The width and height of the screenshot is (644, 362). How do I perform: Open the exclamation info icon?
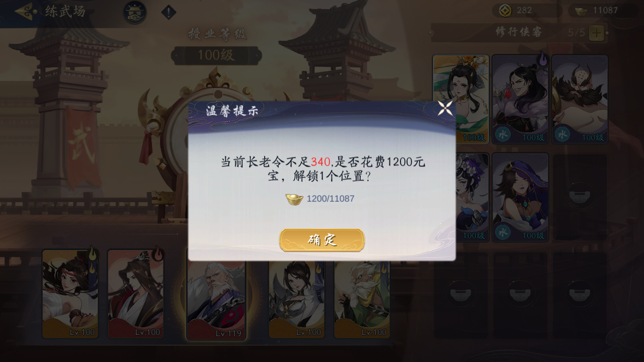(169, 12)
